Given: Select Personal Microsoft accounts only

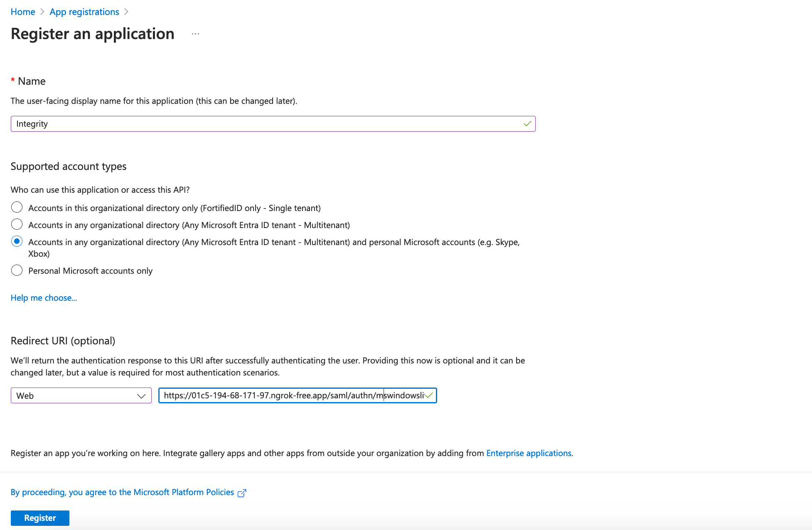Looking at the screenshot, I should coord(17,270).
